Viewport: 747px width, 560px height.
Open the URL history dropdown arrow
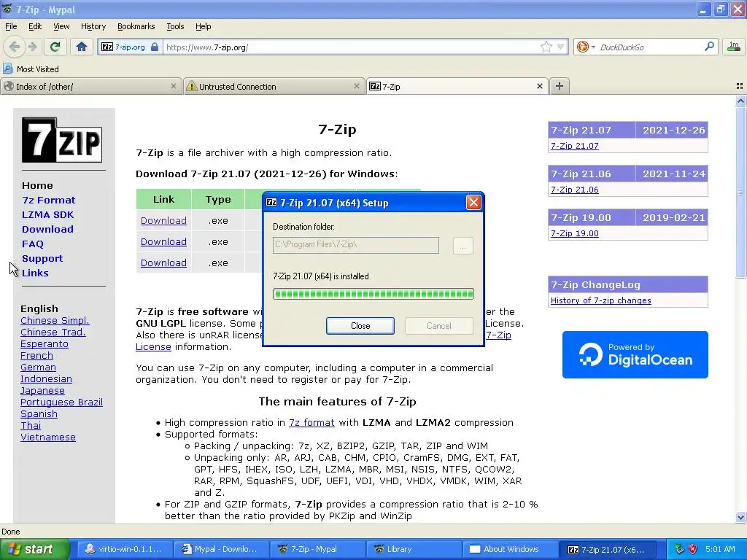click(561, 47)
